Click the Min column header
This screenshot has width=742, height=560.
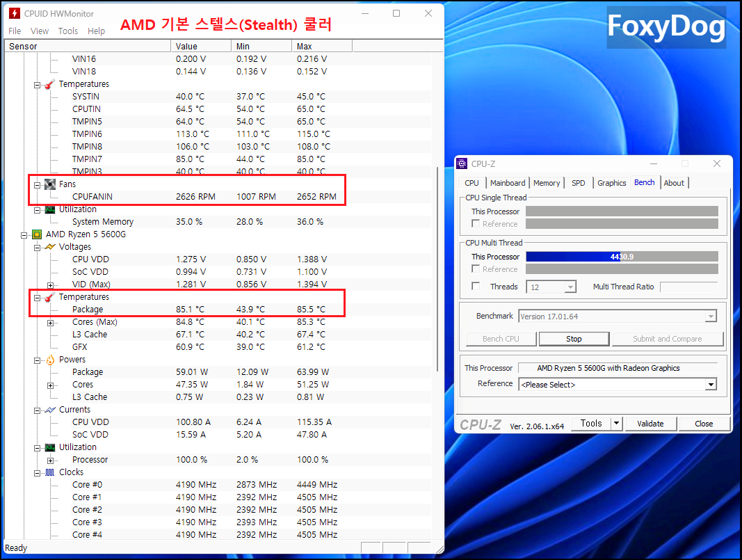coord(261,46)
